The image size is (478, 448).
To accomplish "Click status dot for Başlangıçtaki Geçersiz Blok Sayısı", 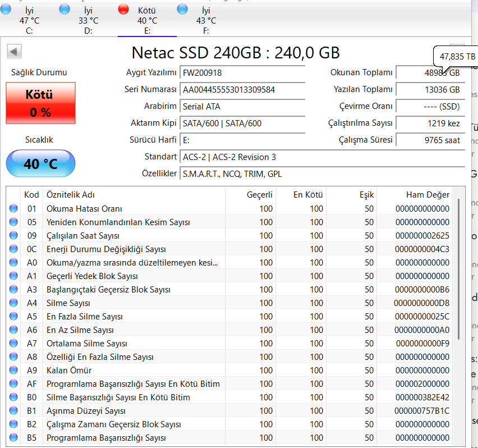I will click(13, 289).
